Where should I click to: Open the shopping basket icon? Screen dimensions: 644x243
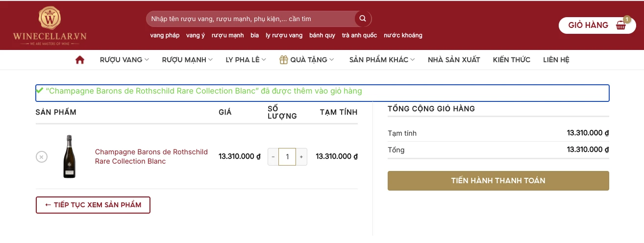point(621,25)
